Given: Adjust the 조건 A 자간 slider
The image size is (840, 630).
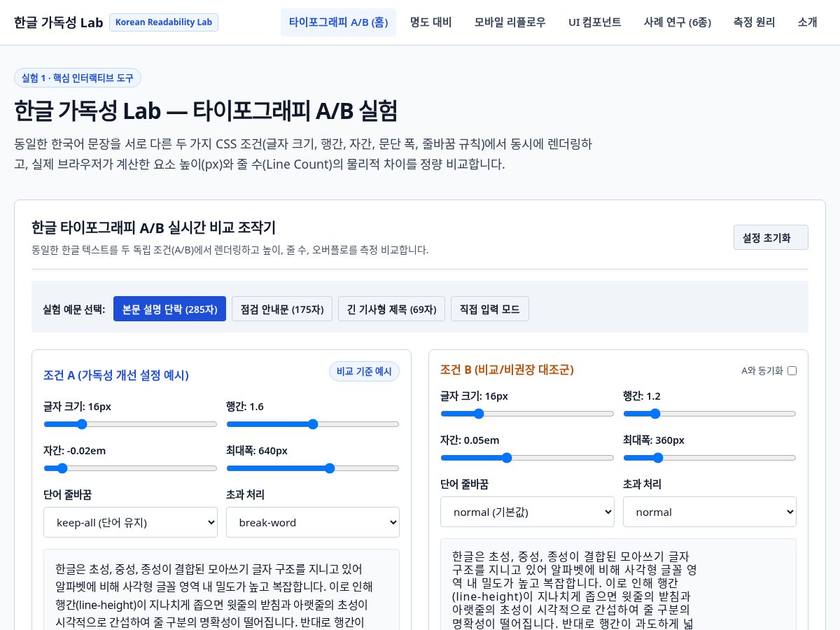Looking at the screenshot, I should (x=130, y=468).
